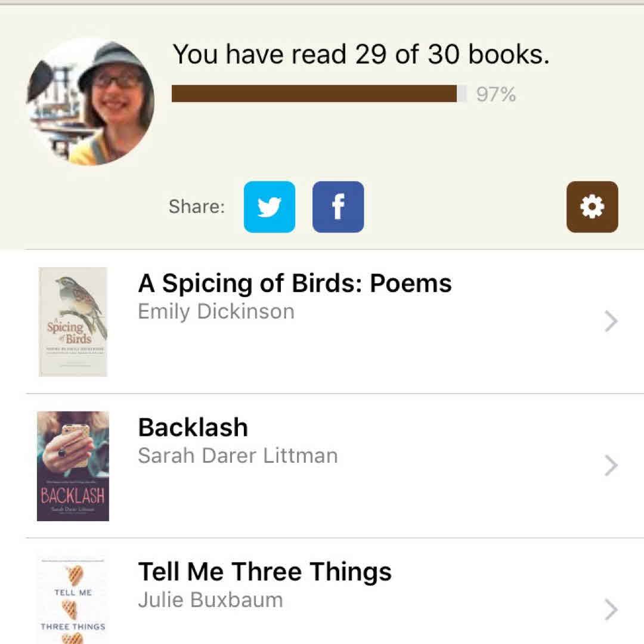The image size is (644, 644).
Task: Tap the circular profile photo
Action: (x=91, y=101)
